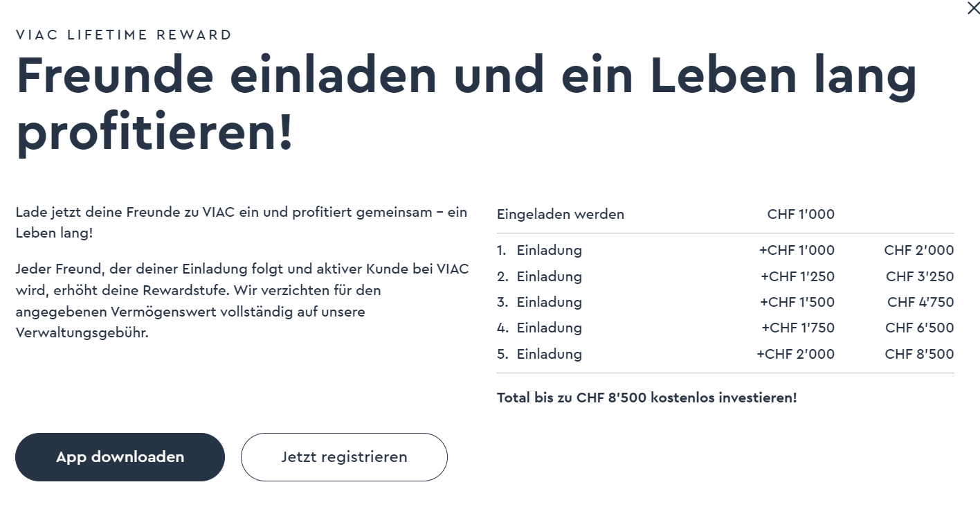Click the Total bis zu CHF 8'500 summary line
This screenshot has width=980, height=507.
coord(647,398)
